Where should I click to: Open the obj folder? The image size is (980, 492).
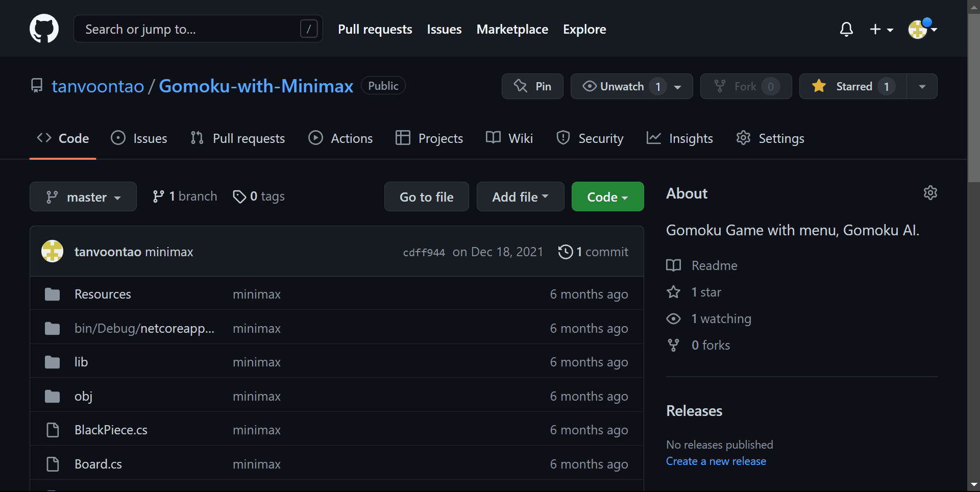[83, 396]
